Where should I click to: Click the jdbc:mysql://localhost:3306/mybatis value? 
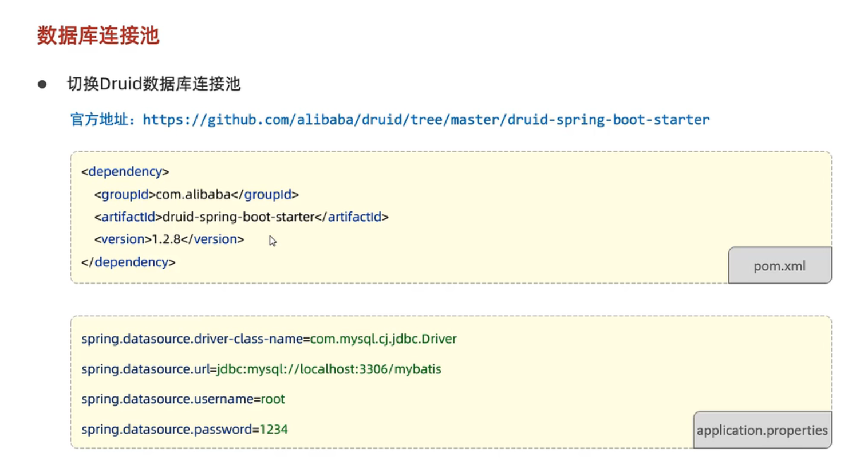329,369
